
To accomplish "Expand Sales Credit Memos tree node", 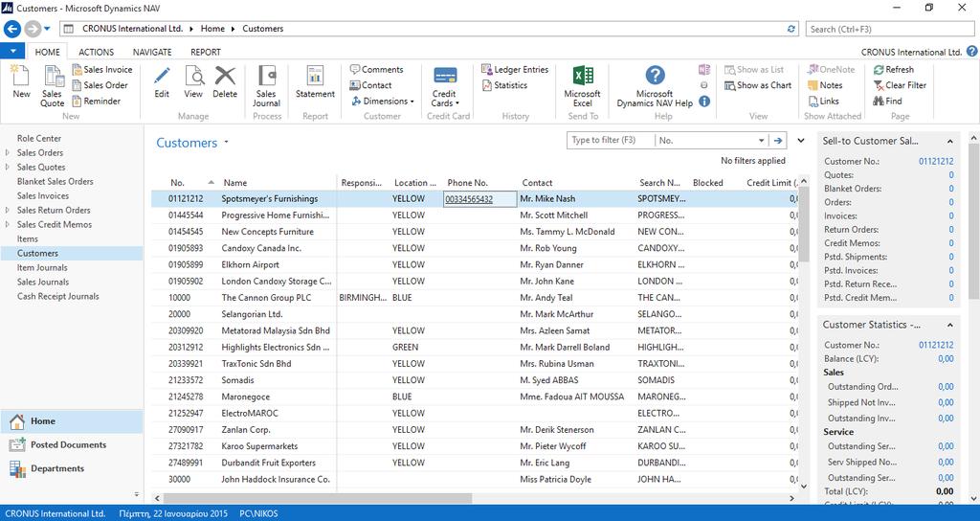I will [8, 224].
